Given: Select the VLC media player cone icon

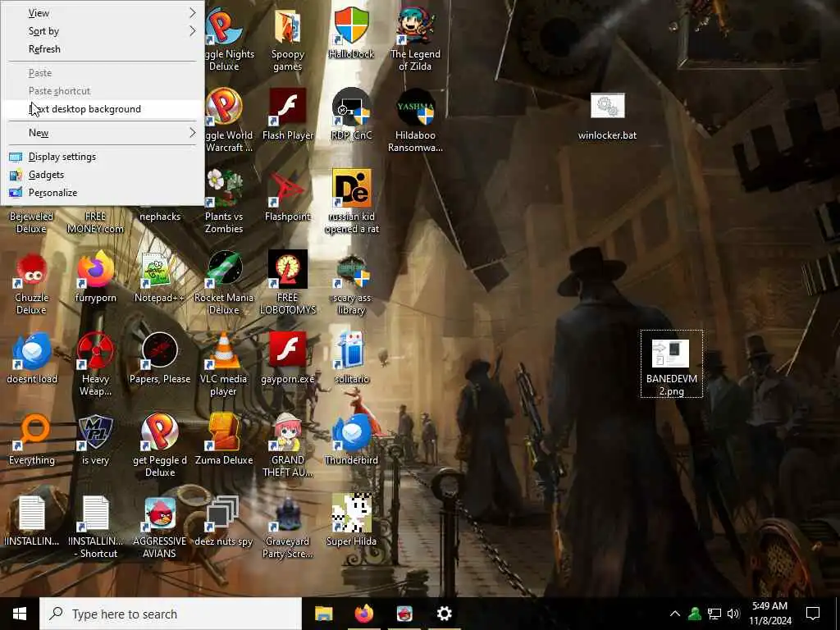Looking at the screenshot, I should (224, 351).
